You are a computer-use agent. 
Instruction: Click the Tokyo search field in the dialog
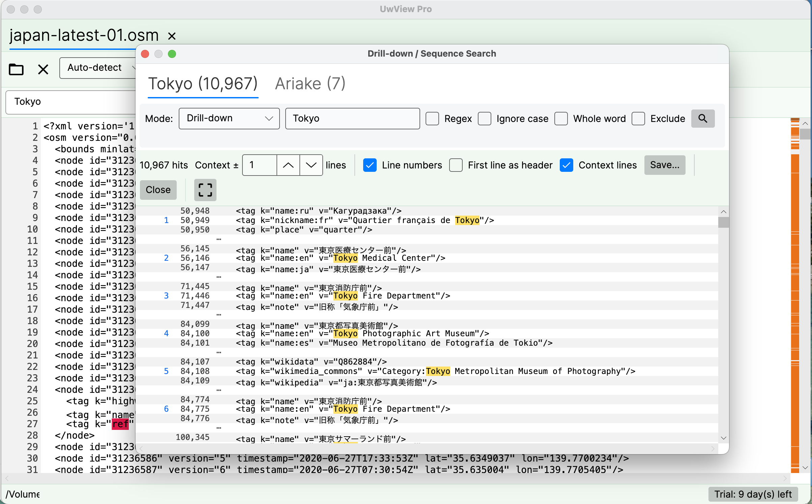pos(352,119)
